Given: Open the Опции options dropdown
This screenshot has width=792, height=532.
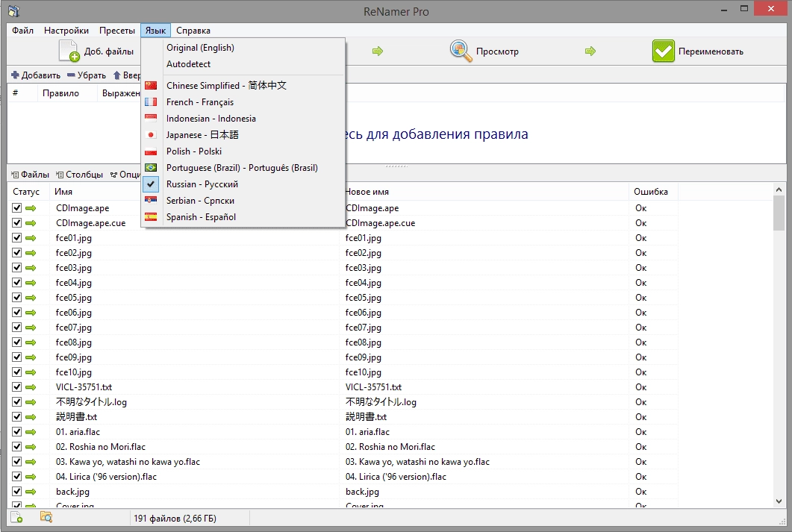Looking at the screenshot, I should click(125, 175).
